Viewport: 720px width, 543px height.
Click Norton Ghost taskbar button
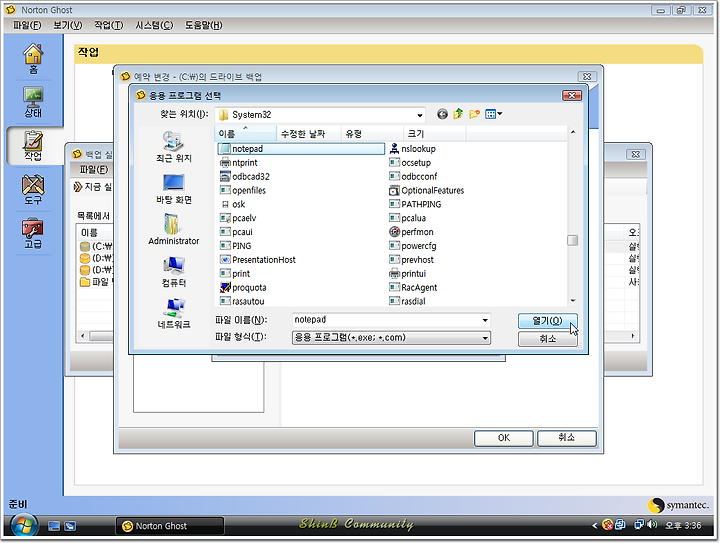(x=169, y=526)
